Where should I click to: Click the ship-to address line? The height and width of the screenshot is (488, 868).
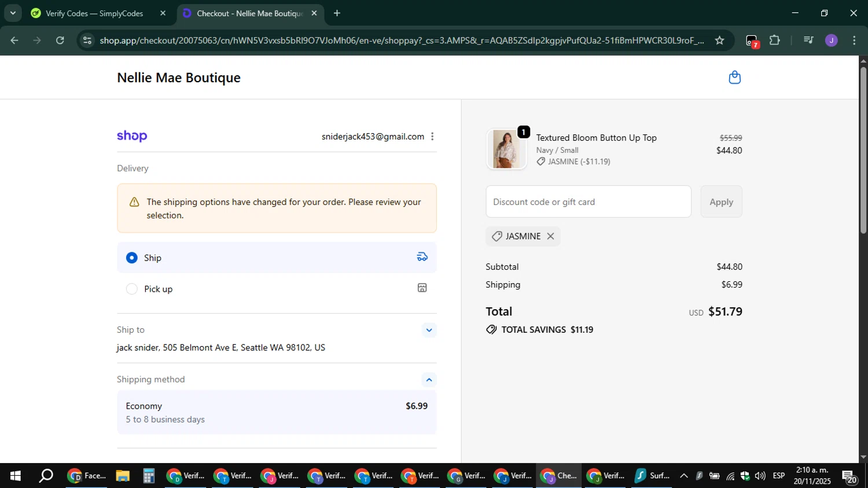click(221, 347)
